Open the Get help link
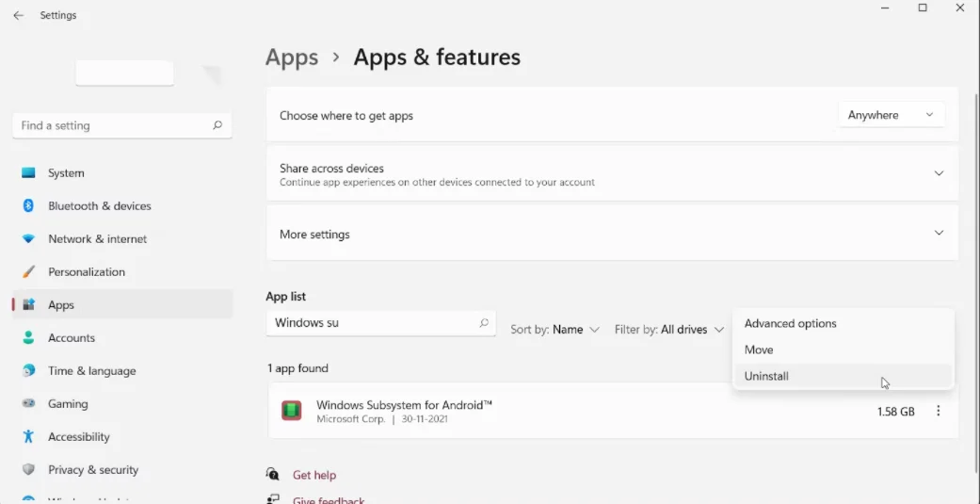The height and width of the screenshot is (504, 980). pyautogui.click(x=313, y=475)
